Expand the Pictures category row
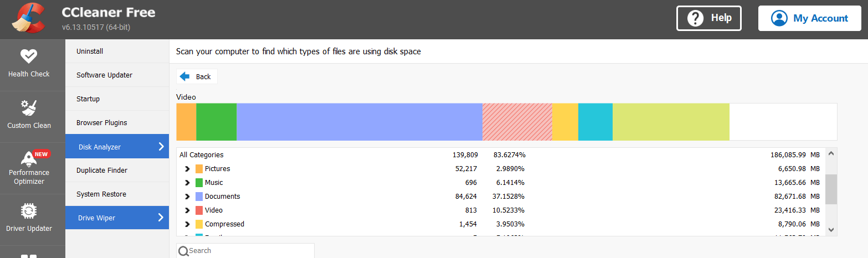 click(187, 169)
